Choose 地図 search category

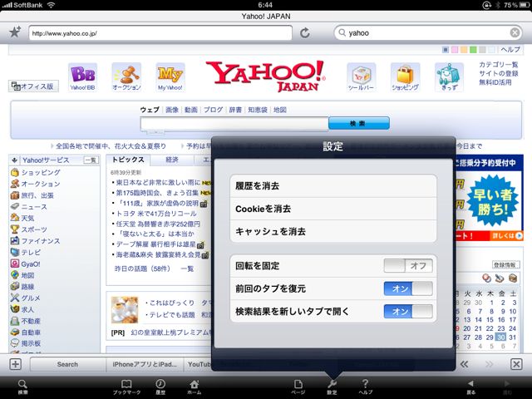point(280,110)
